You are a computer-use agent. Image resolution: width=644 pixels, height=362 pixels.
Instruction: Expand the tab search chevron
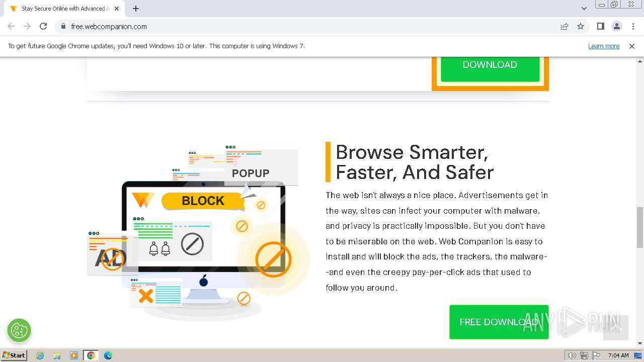point(584,9)
